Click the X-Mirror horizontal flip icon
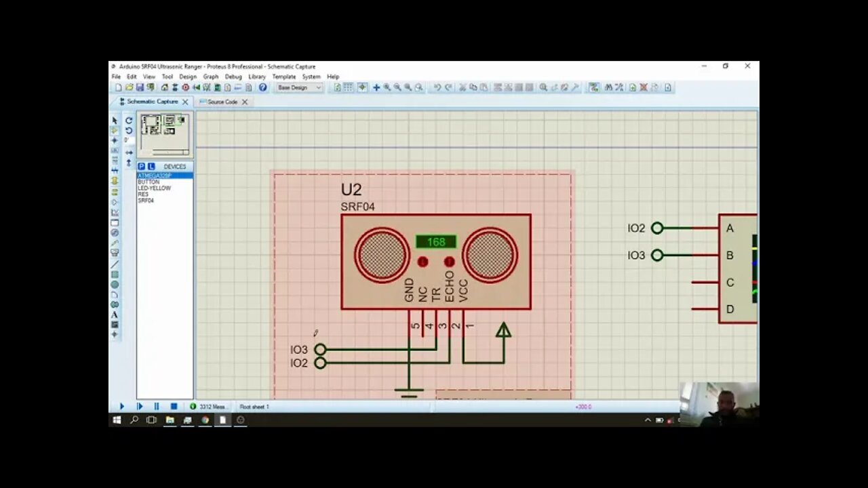Image resolution: width=868 pixels, height=488 pixels. [x=129, y=152]
